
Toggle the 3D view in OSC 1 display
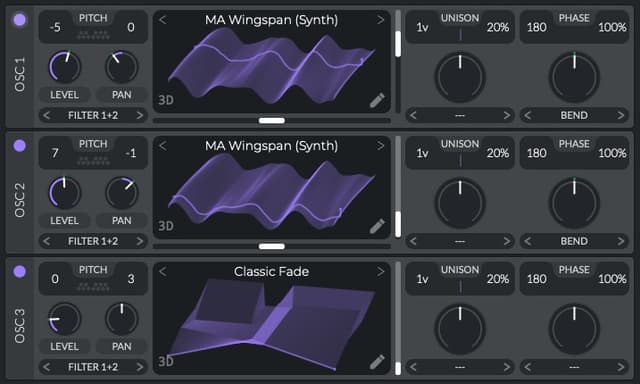coord(166,100)
